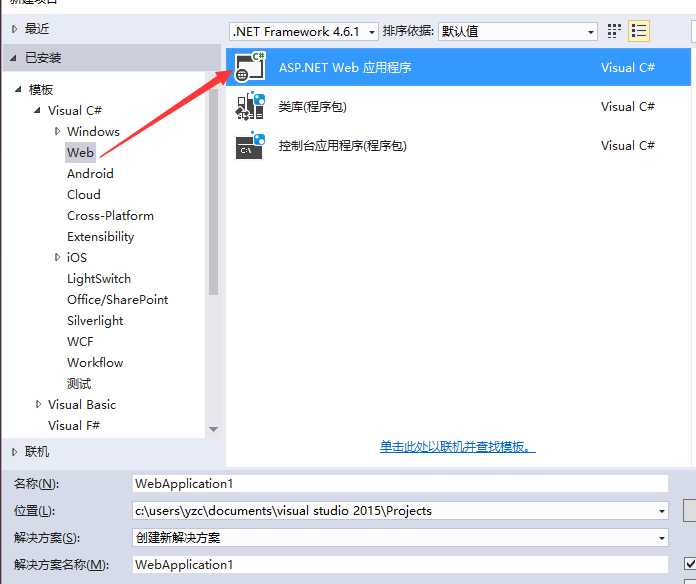The height and width of the screenshot is (584, 696).
Task: Switch to small icons view
Action: [614, 31]
